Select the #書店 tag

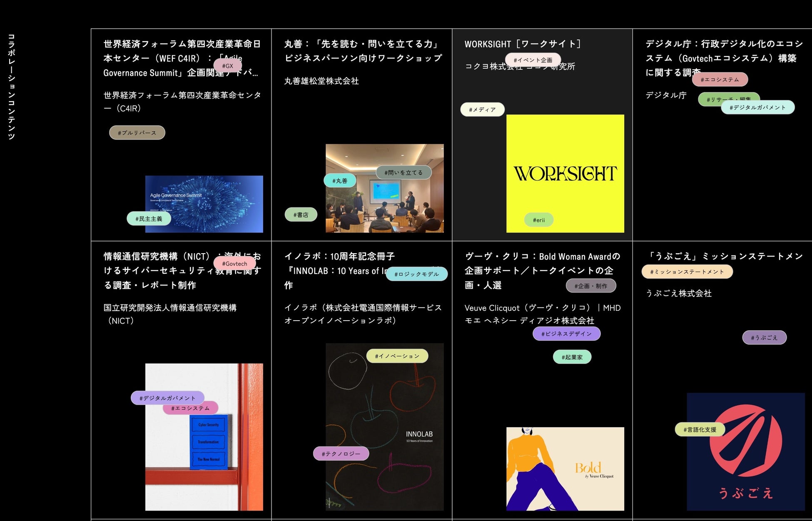[301, 215]
